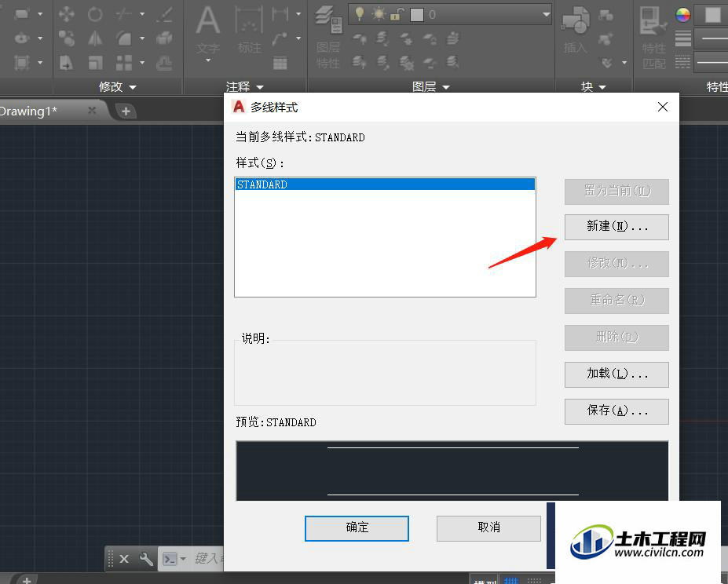
Task: Click the object color wheel icon
Action: [x=682, y=15]
